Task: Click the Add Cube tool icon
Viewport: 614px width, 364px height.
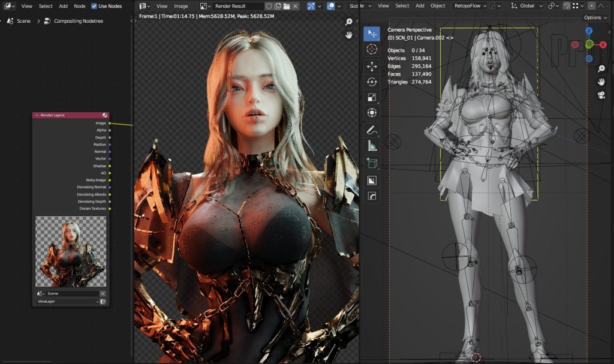Action: pyautogui.click(x=372, y=163)
